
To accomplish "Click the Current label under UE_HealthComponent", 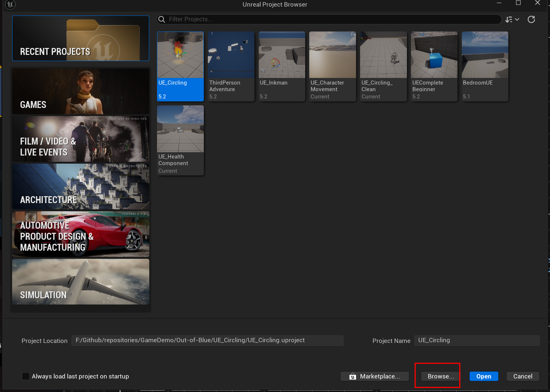I will pos(168,171).
